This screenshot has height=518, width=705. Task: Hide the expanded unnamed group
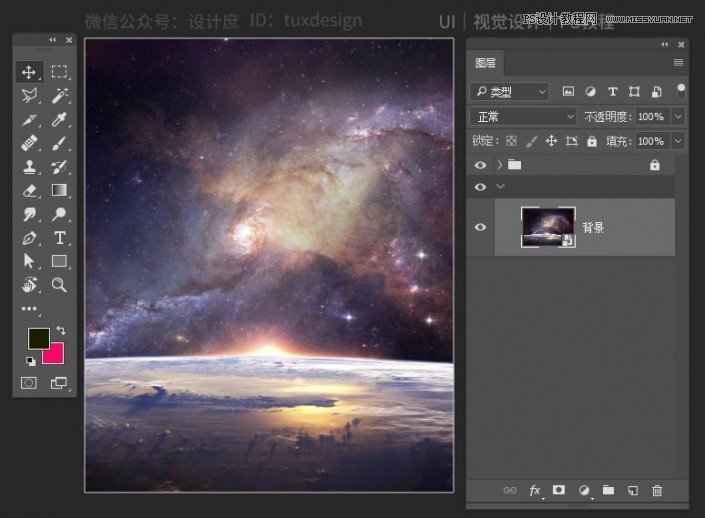coord(480,187)
